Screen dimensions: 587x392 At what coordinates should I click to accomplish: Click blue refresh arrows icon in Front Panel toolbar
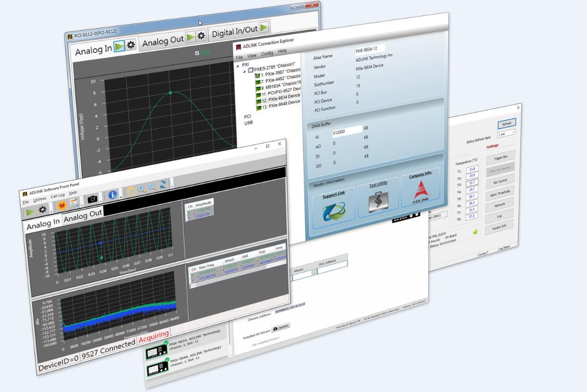tap(163, 184)
